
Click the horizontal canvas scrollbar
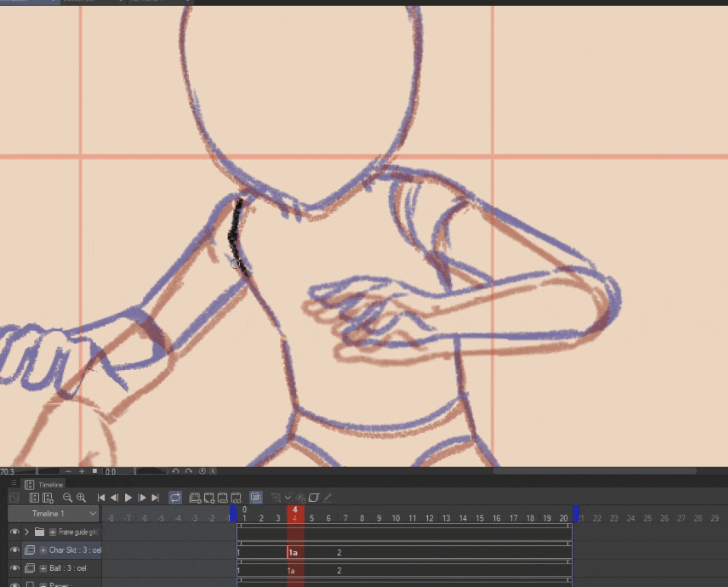click(595, 471)
